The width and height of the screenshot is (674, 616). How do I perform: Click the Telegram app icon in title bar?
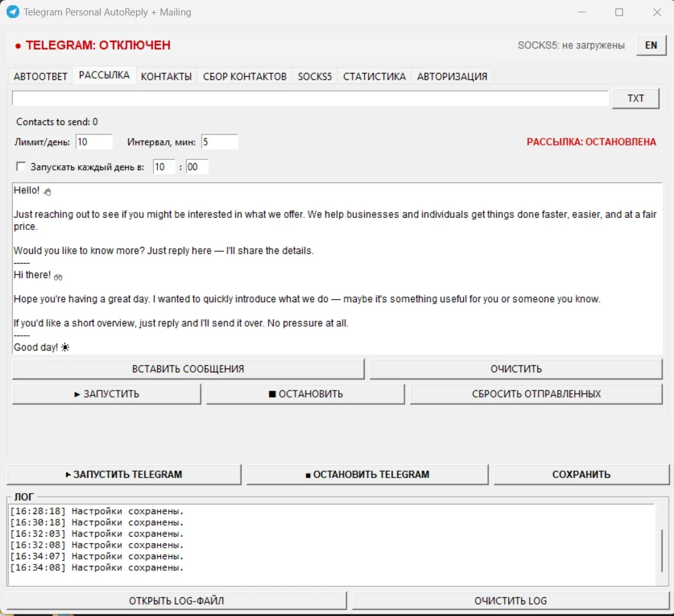click(x=13, y=12)
